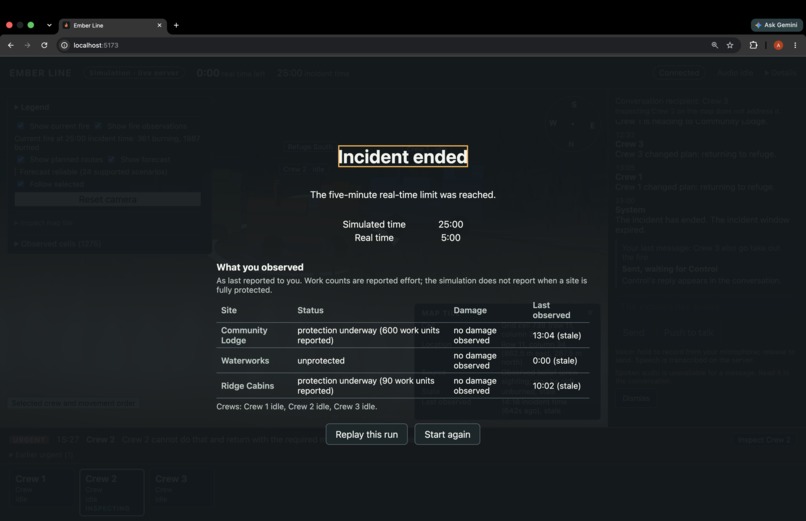
Task: Select the Crew 3 card
Action: pyautogui.click(x=181, y=492)
